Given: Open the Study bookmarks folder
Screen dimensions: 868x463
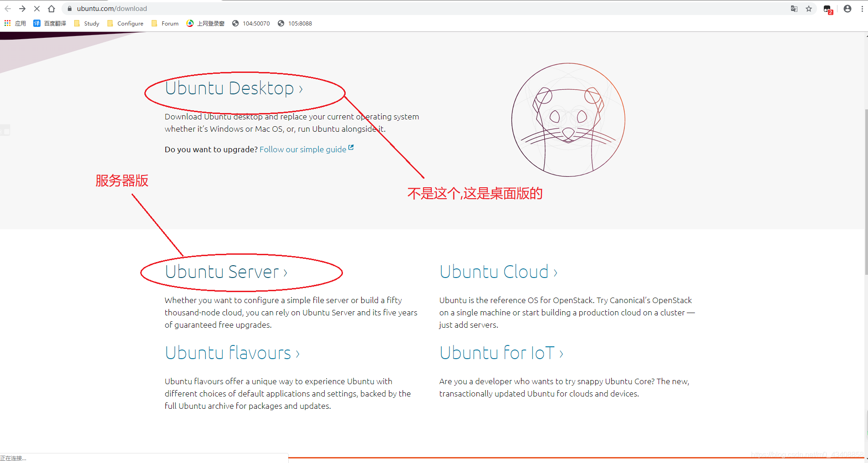Looking at the screenshot, I should pos(87,23).
